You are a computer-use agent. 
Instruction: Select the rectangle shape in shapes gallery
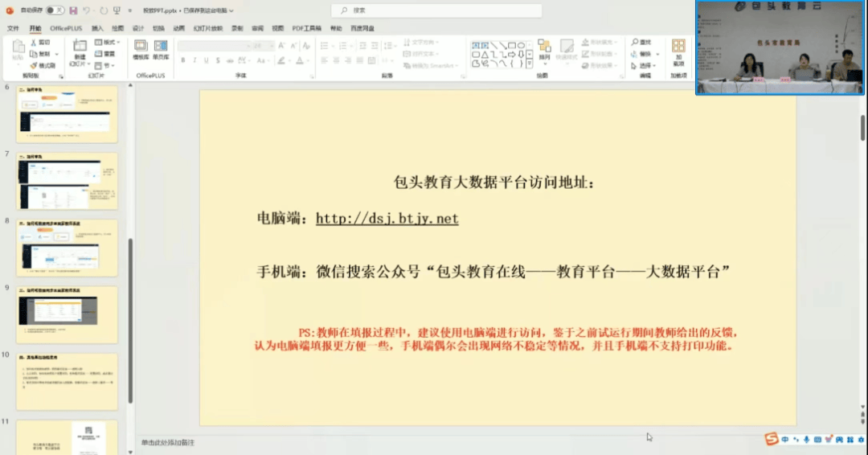point(512,45)
